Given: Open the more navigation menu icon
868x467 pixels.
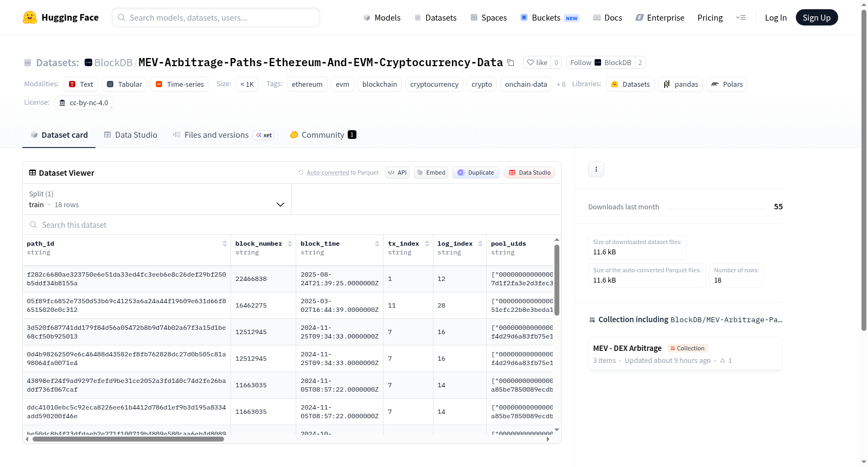Looking at the screenshot, I should tap(741, 17).
